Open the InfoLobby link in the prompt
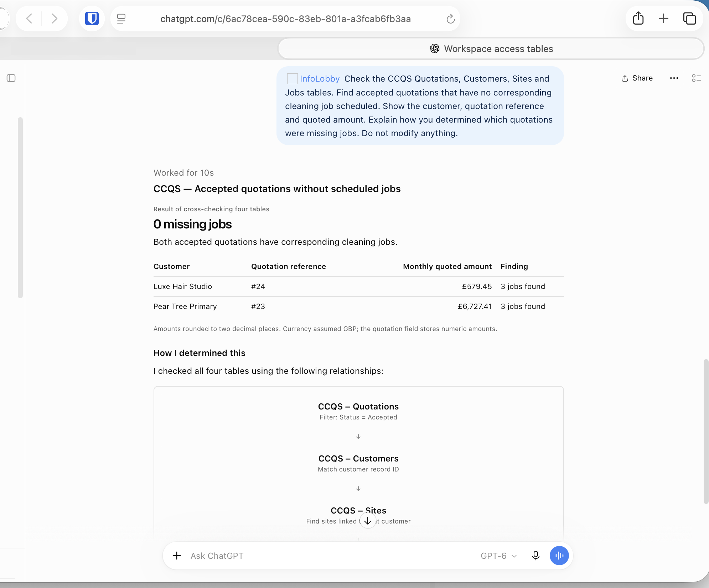This screenshot has height=588, width=709. (320, 79)
